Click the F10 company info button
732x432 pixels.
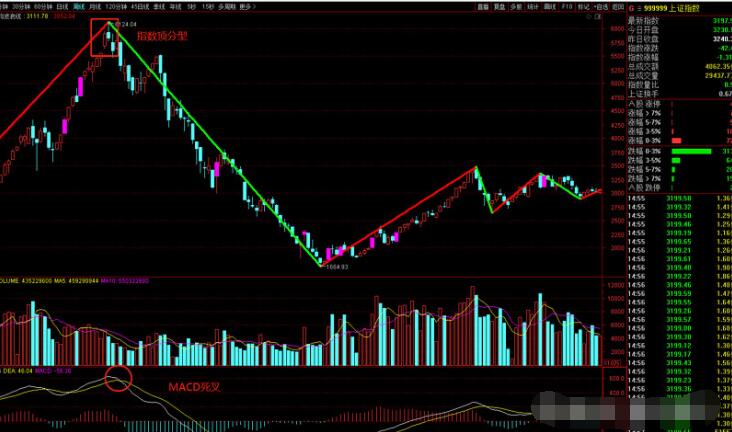point(567,5)
